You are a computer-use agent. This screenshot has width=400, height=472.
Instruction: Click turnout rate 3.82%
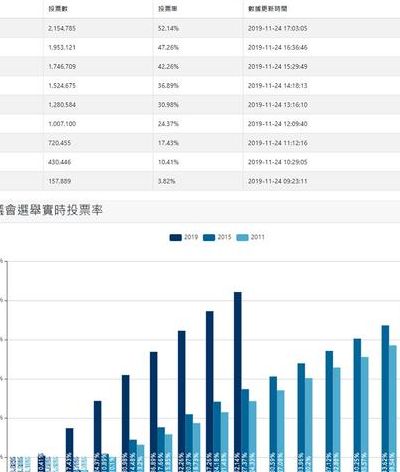coord(167,181)
